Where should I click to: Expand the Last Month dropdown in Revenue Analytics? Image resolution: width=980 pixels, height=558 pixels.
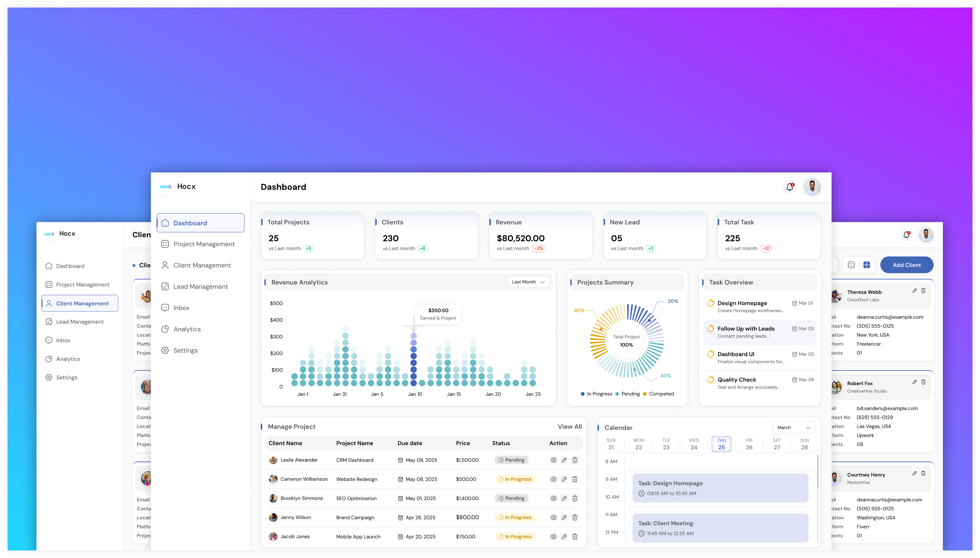(528, 282)
